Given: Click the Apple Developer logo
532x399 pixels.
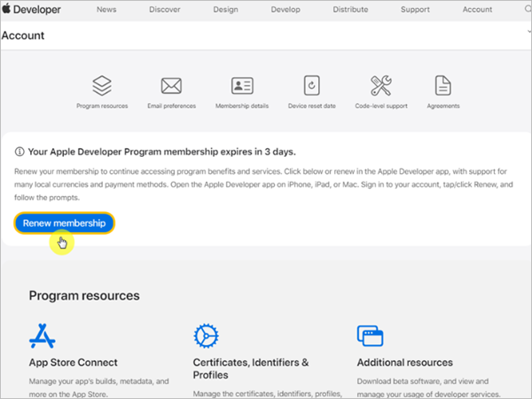Looking at the screenshot, I should pyautogui.click(x=31, y=9).
